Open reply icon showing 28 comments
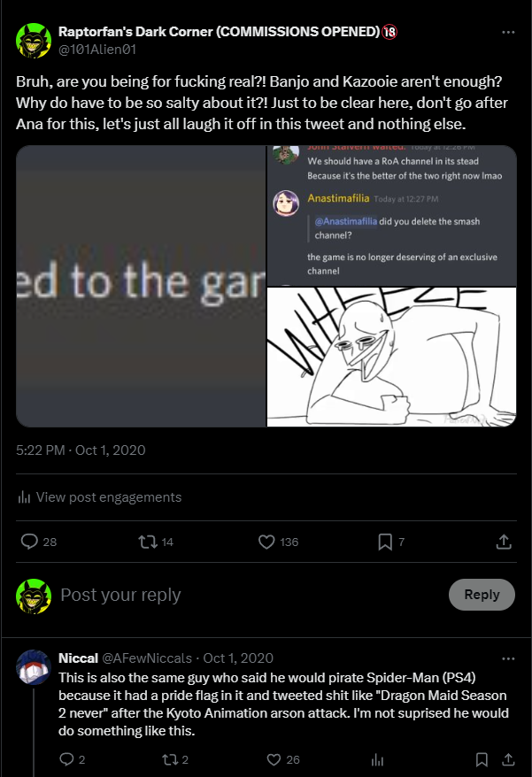This screenshot has width=532, height=777. pos(30,542)
